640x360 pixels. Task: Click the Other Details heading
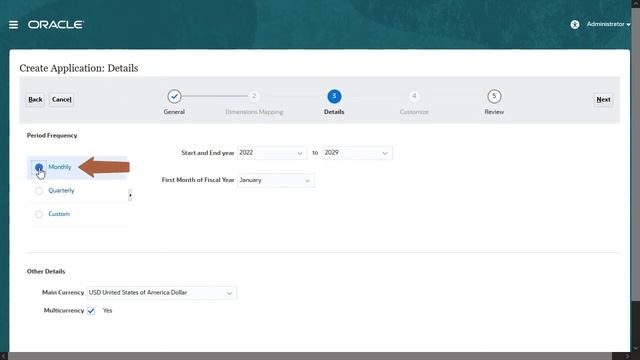point(46,271)
